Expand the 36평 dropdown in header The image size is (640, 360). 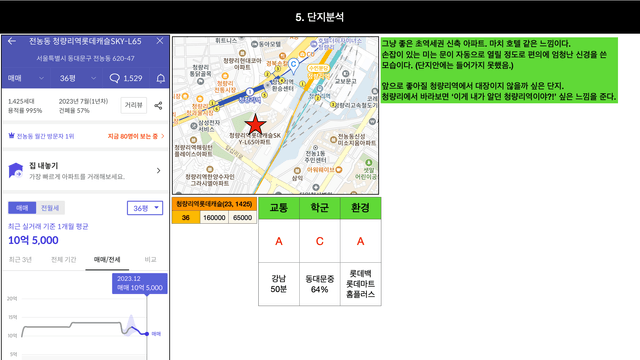(x=78, y=78)
